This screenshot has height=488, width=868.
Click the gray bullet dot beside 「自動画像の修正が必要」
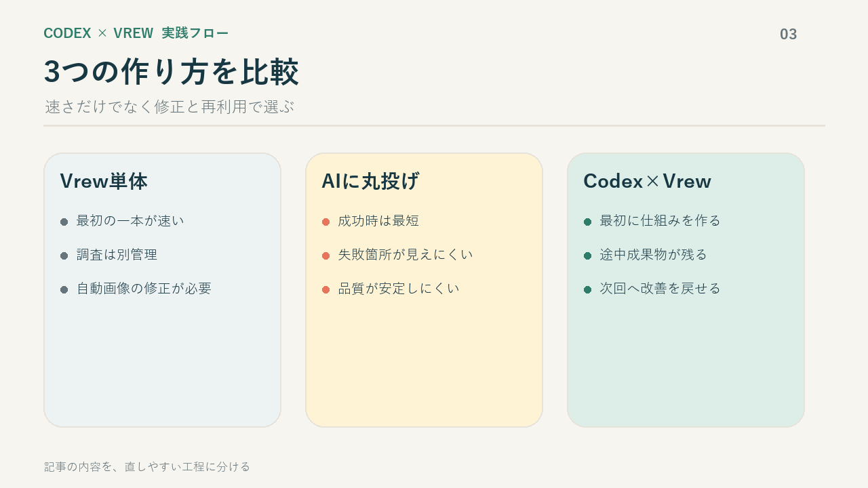[64, 289]
